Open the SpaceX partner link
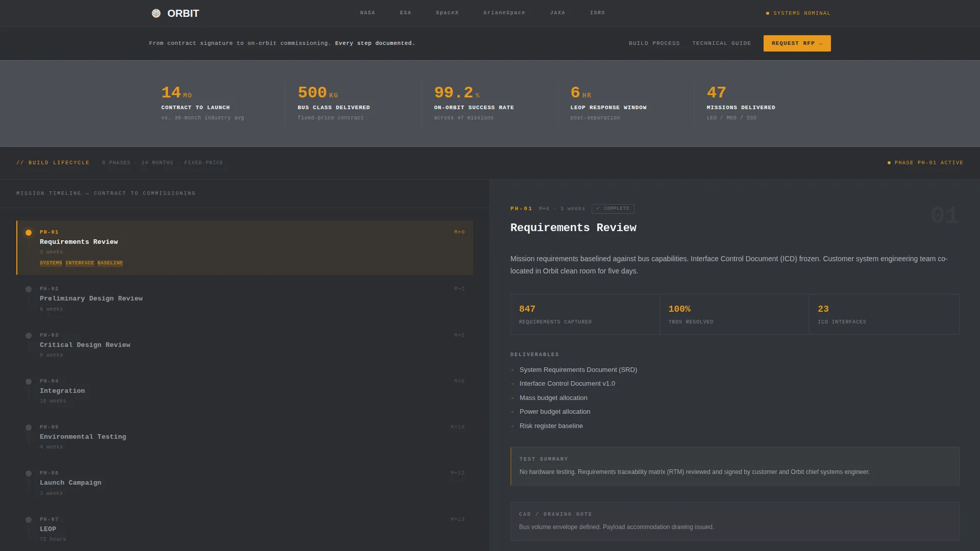The width and height of the screenshot is (980, 551). (447, 13)
